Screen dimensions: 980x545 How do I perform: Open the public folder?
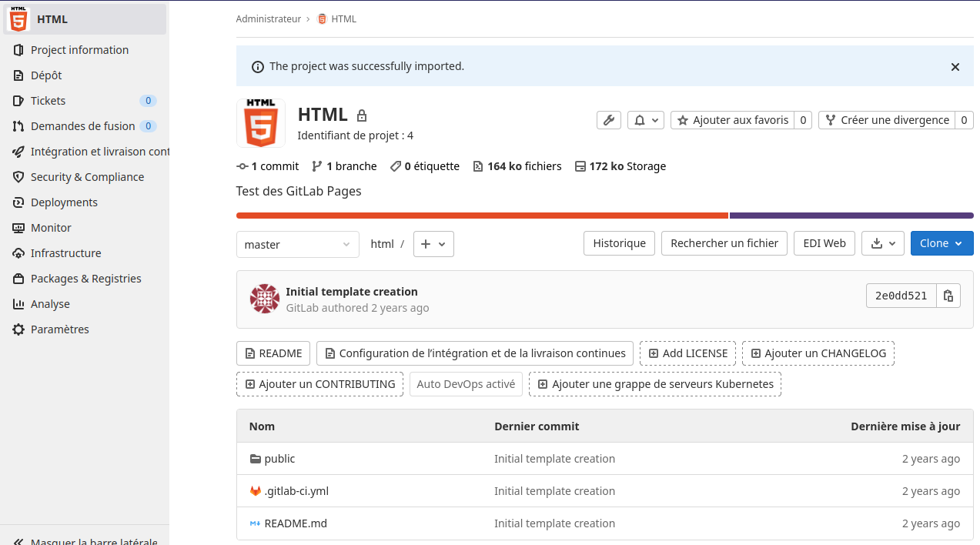[279, 459]
